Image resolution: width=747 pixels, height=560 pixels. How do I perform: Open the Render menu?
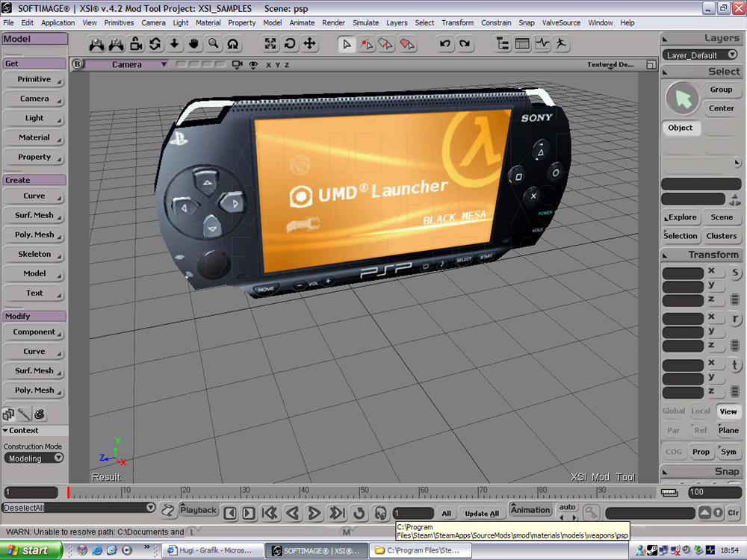click(333, 22)
